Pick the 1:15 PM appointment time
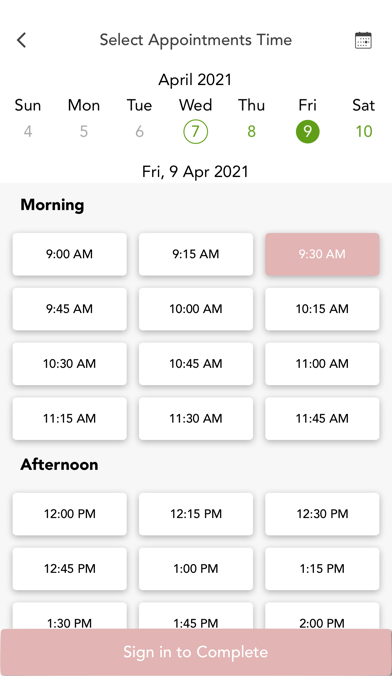 (x=322, y=569)
